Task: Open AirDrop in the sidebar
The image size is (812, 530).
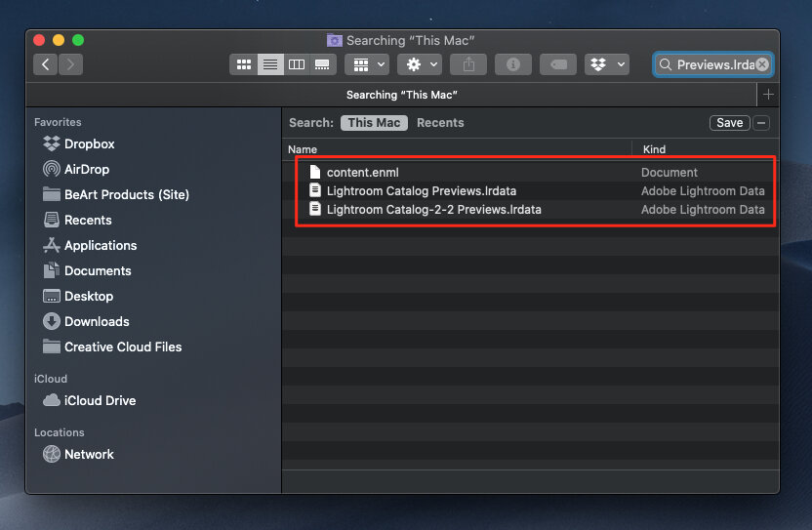Action: (76, 169)
